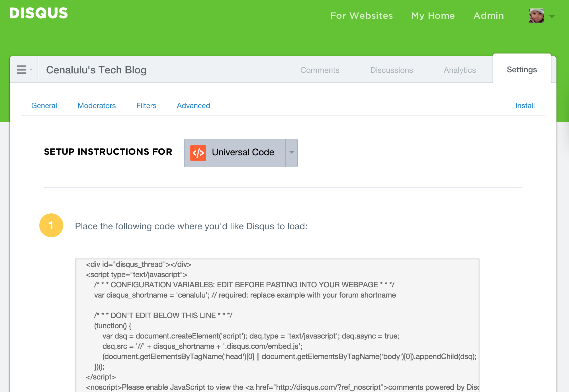Click the DISQUS logo

pos(38,13)
